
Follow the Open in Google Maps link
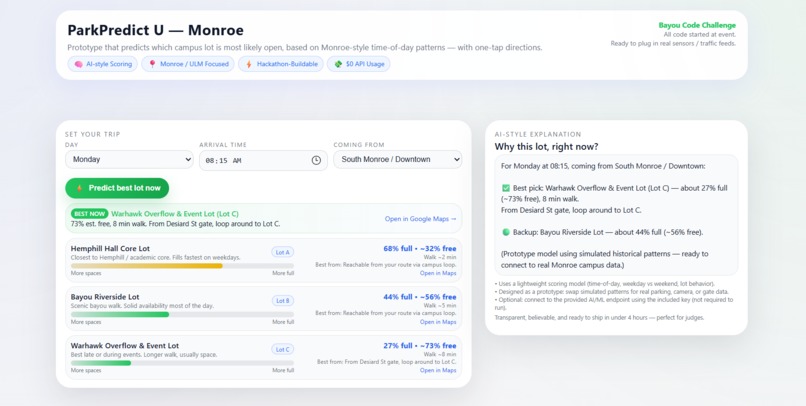point(420,218)
